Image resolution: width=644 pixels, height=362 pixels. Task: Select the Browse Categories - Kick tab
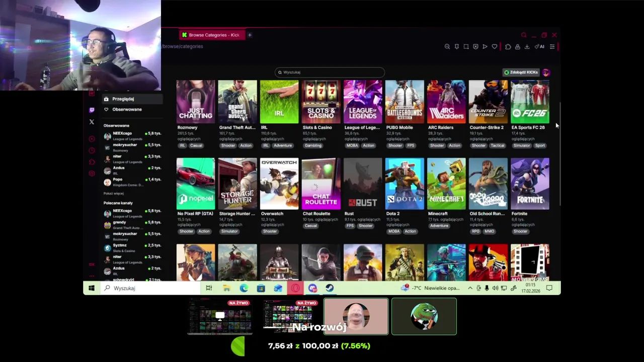point(212,35)
